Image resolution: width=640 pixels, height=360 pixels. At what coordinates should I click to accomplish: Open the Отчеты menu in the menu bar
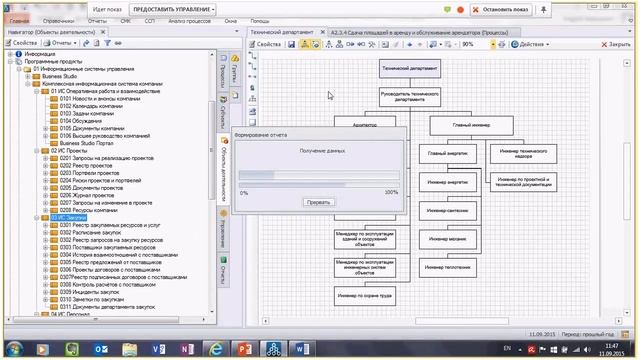pyautogui.click(x=97, y=21)
